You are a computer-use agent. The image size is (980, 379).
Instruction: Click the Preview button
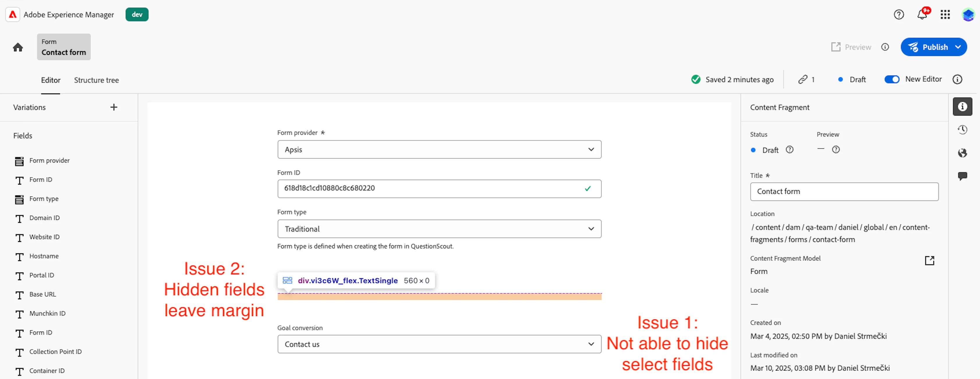click(x=851, y=47)
